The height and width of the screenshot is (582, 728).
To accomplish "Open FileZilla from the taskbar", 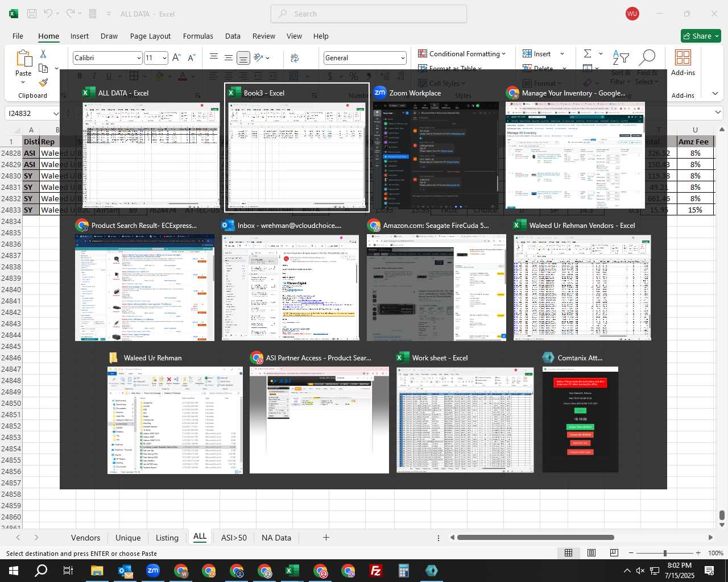I will 375,571.
